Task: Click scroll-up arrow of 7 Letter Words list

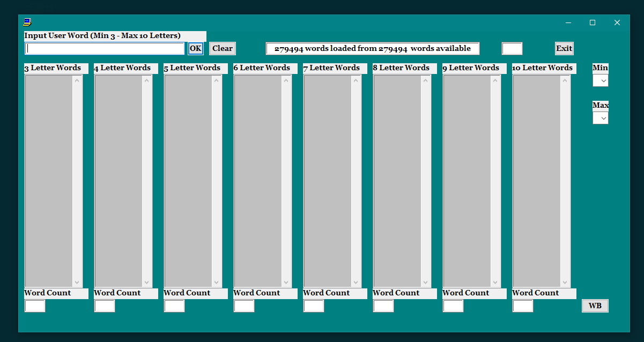Action: click(x=356, y=80)
